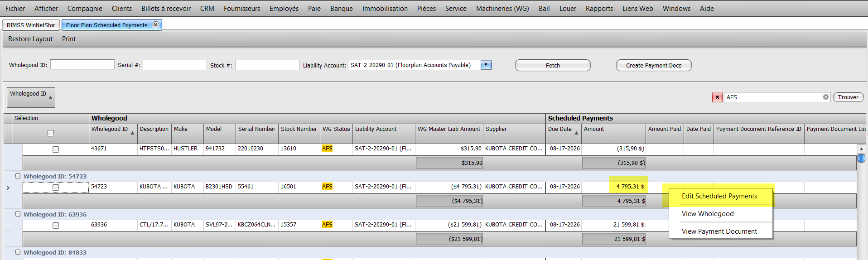Click the scroll up arrow of the grid
Viewport: 868px width, 260px height.
coord(861,149)
